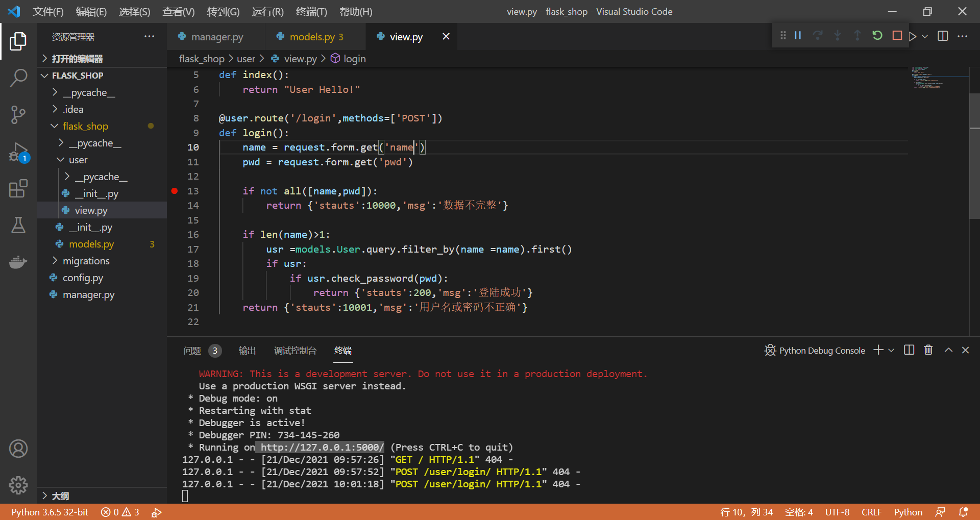The width and height of the screenshot is (980, 520).
Task: Click the editor vertical scrollbar
Action: (x=974, y=156)
